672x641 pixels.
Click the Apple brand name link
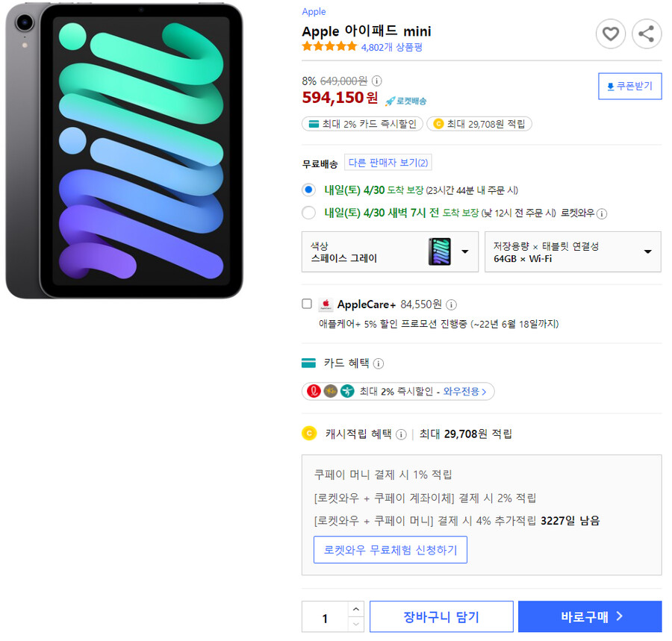[x=314, y=11]
